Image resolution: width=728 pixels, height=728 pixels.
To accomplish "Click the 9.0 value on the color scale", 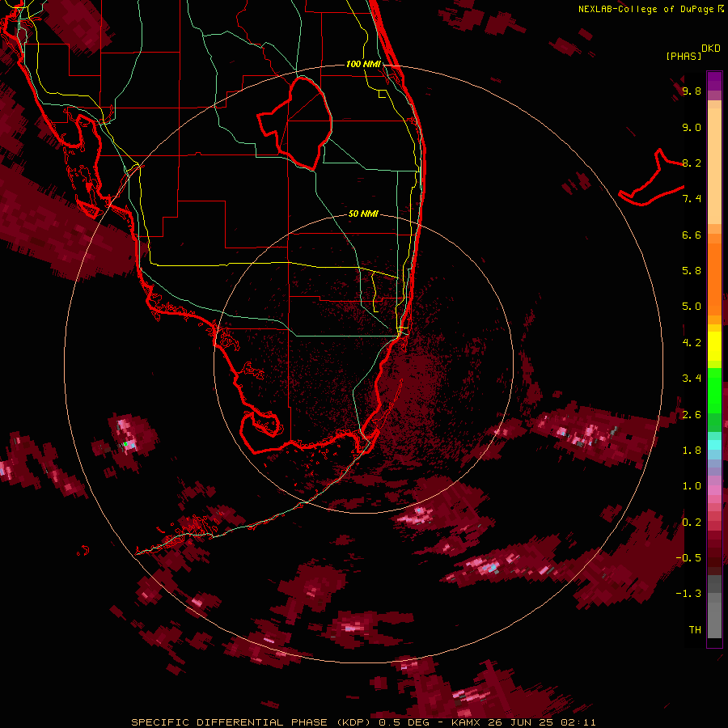I will [x=692, y=127].
